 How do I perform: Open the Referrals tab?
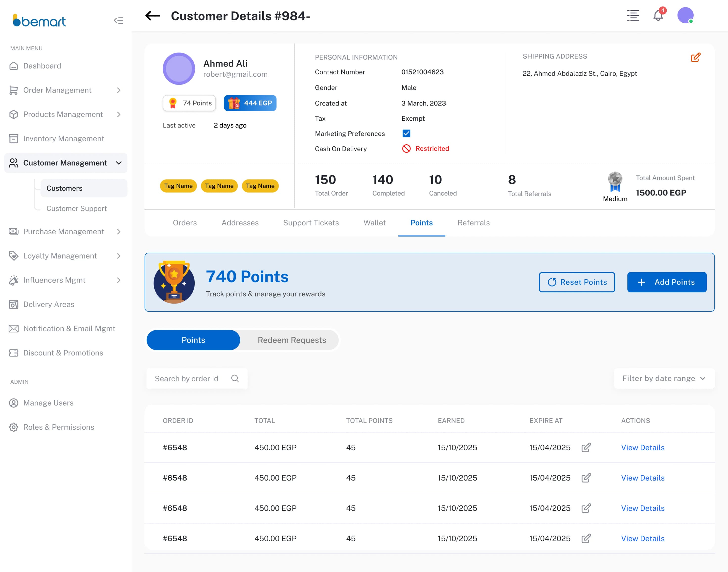pos(473,223)
